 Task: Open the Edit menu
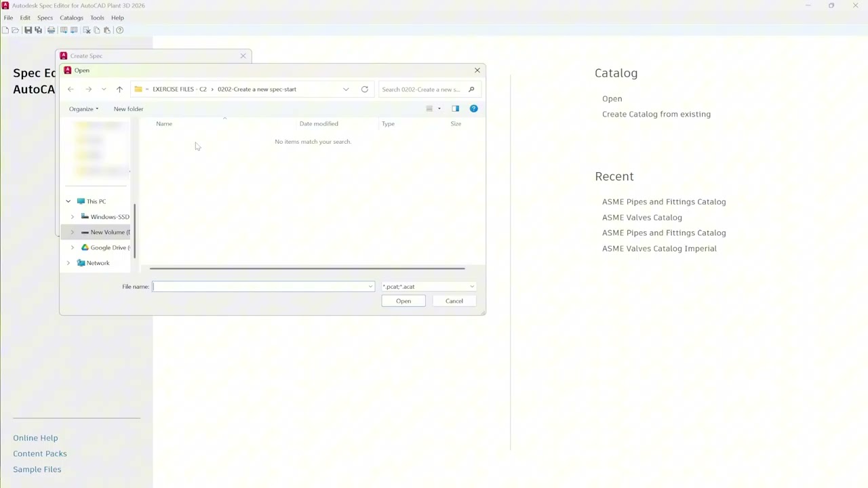[25, 18]
